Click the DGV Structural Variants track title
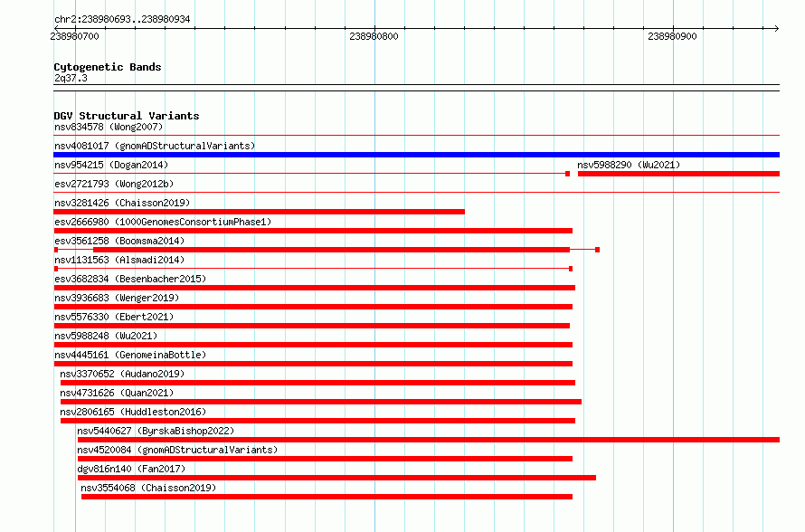The width and height of the screenshot is (805, 532). click(127, 116)
